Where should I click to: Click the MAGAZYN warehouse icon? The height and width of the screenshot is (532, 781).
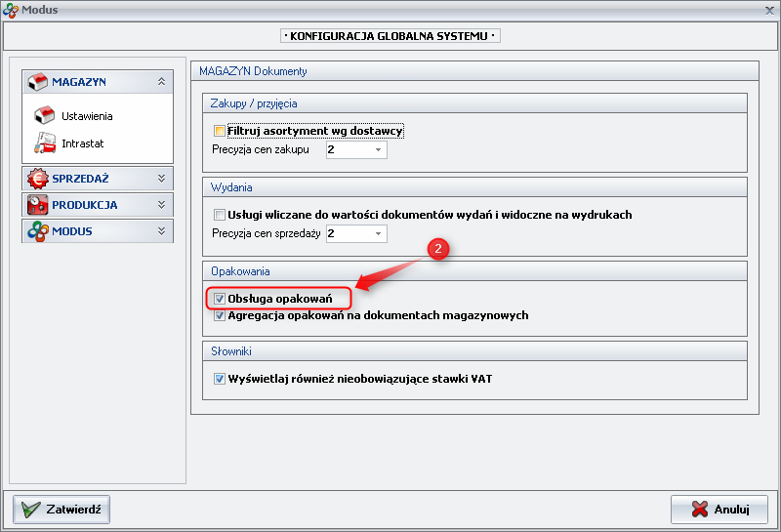coord(38,82)
